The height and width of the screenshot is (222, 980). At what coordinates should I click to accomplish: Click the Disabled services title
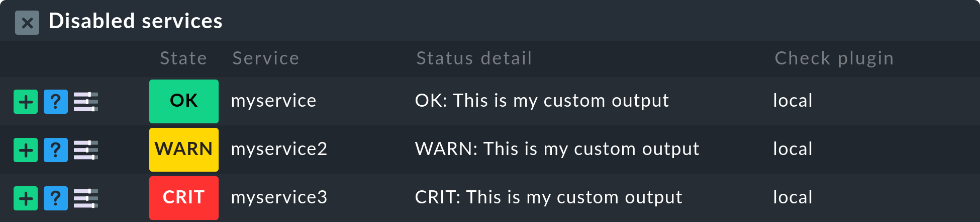[136, 22]
